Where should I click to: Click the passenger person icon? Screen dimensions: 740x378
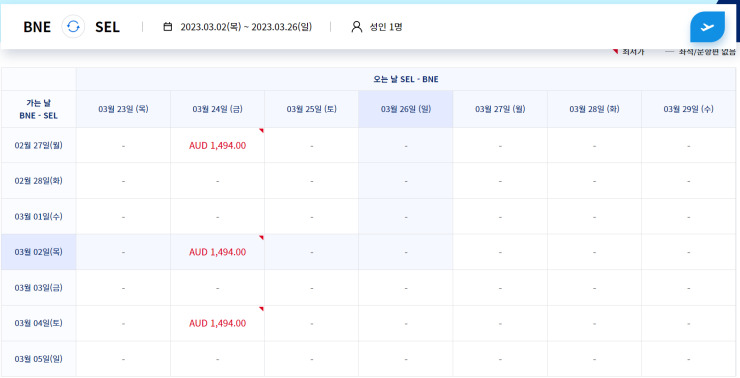(357, 27)
